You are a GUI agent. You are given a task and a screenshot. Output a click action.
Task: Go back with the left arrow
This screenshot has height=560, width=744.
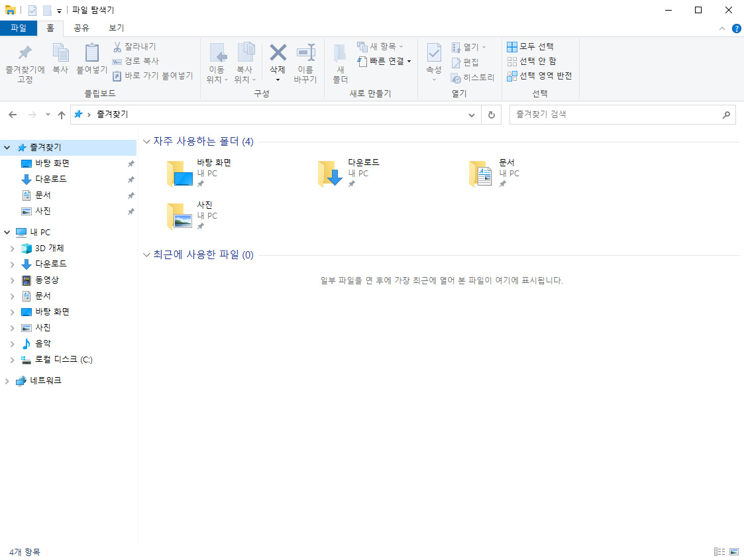13,115
